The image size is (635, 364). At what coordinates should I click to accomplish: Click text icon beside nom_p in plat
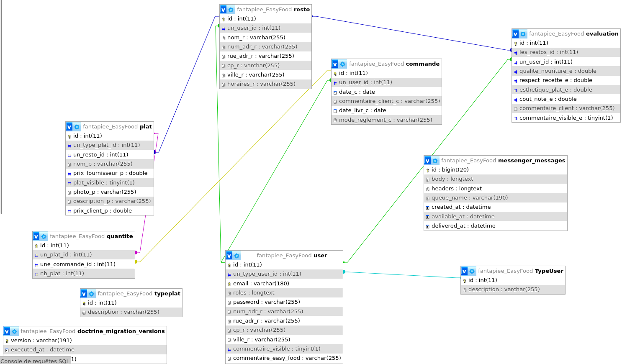coord(69,164)
